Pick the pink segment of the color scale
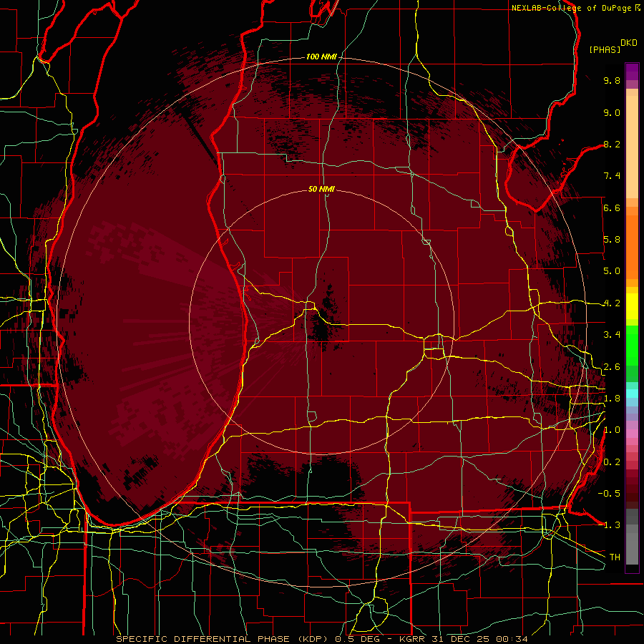This screenshot has height=644, width=644. 632,434
